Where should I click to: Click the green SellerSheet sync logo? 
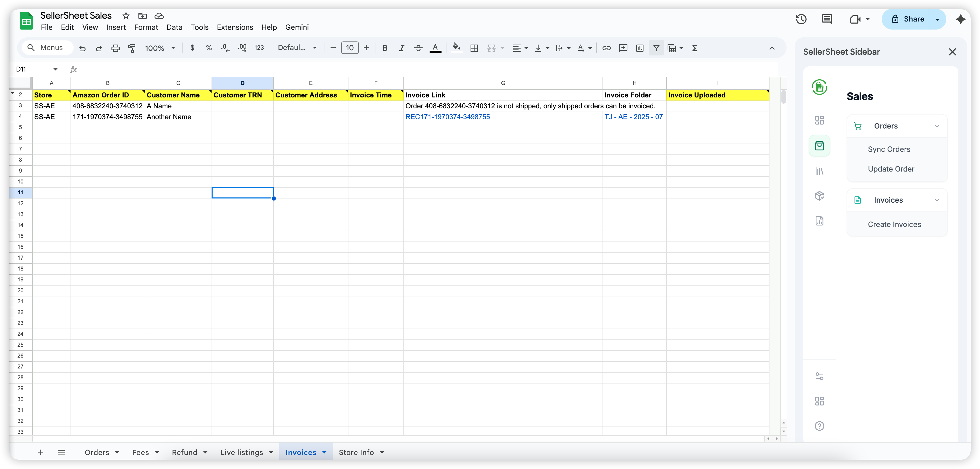820,87
